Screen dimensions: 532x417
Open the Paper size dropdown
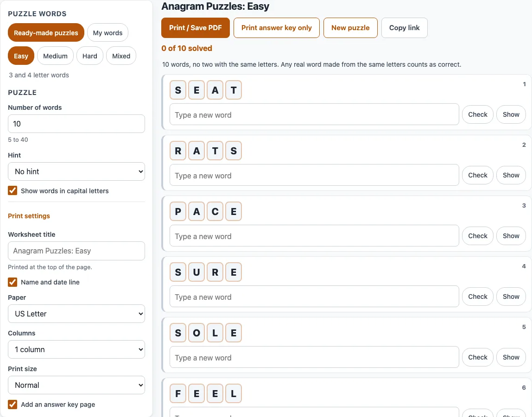click(x=76, y=314)
